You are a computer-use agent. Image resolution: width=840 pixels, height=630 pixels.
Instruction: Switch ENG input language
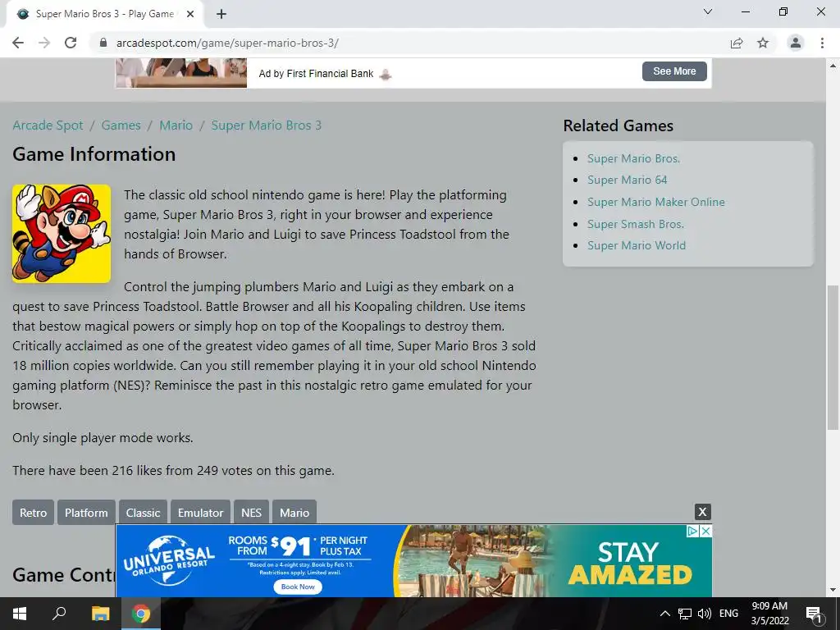[x=728, y=614]
